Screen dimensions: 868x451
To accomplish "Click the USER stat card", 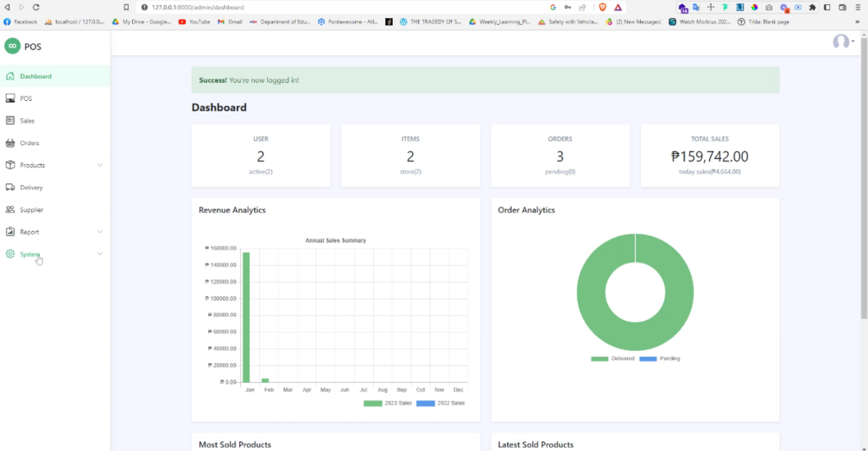I will point(261,156).
